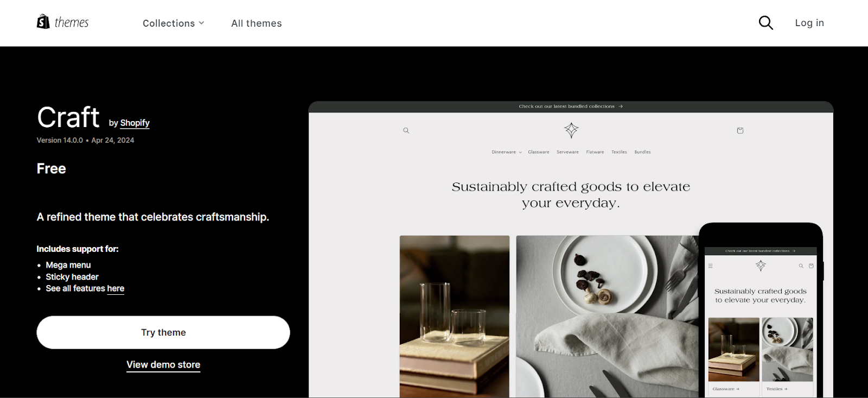Click the search icon in mobile preview

[x=801, y=266]
